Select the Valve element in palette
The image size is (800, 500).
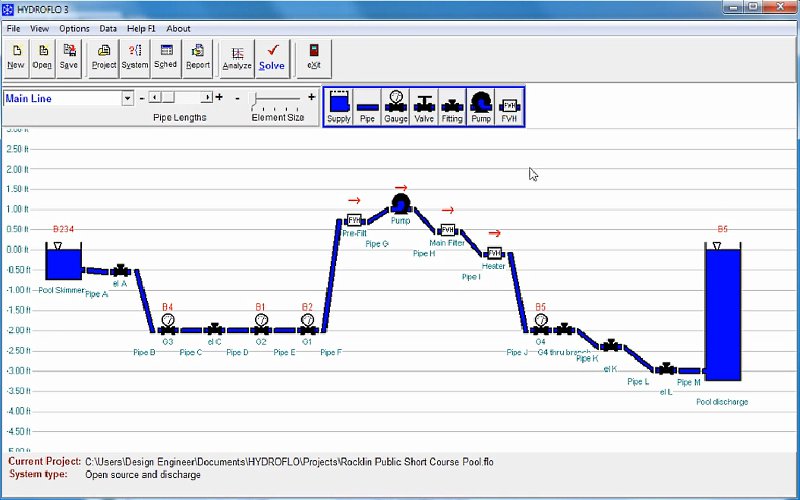click(424, 107)
